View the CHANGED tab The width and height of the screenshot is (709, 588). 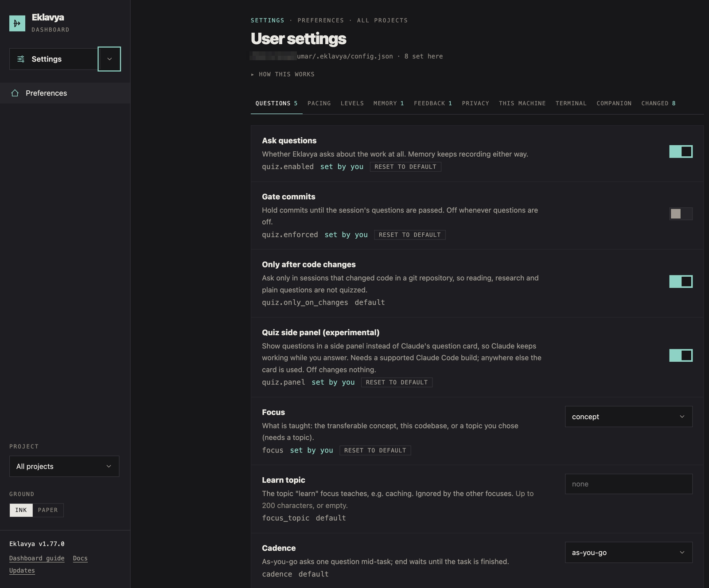[658, 103]
